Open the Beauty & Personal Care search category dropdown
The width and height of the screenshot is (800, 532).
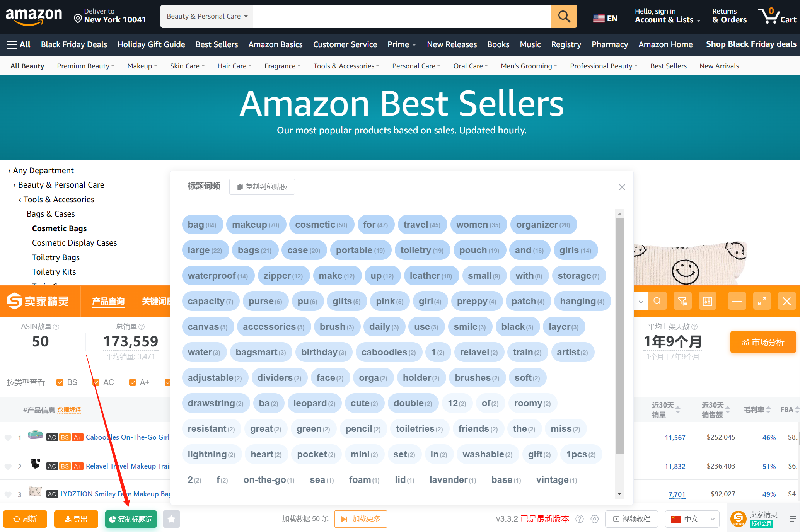point(207,16)
